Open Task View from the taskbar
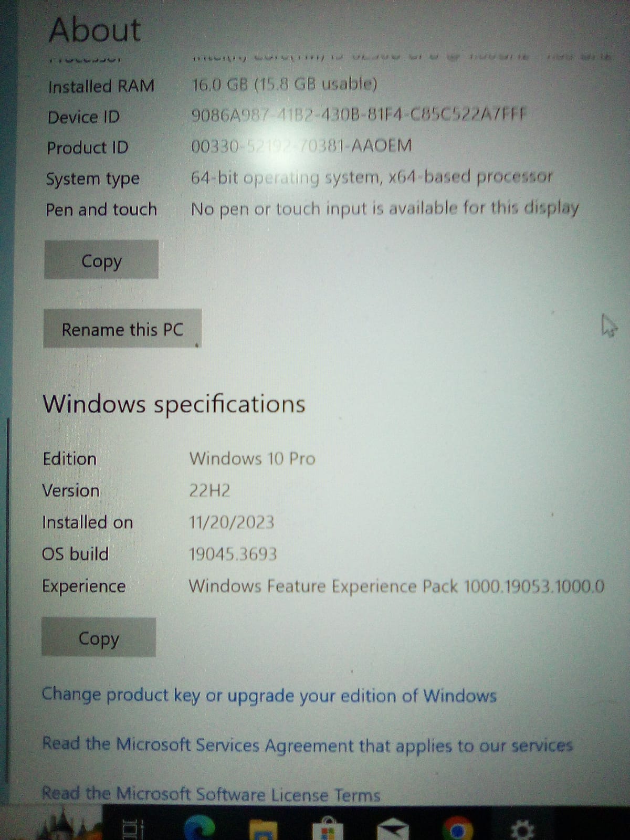630x840 pixels. click(133, 829)
